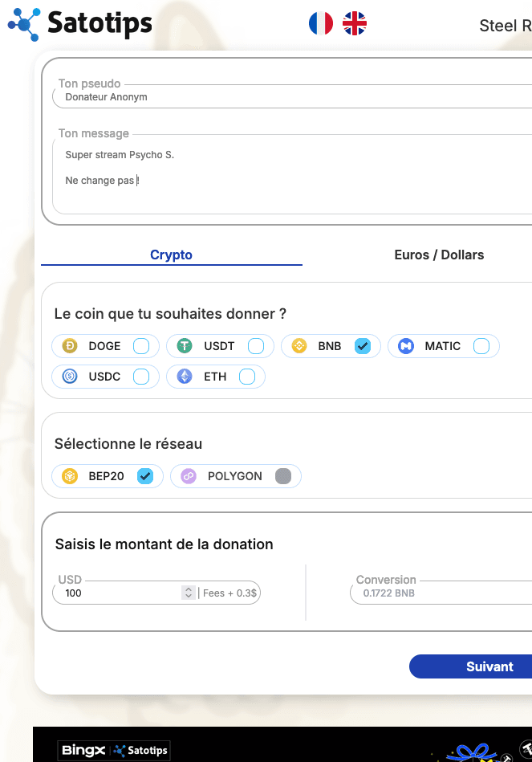Select the Crypto tab
Viewport: 532px width, 762px height.
pyautogui.click(x=172, y=255)
